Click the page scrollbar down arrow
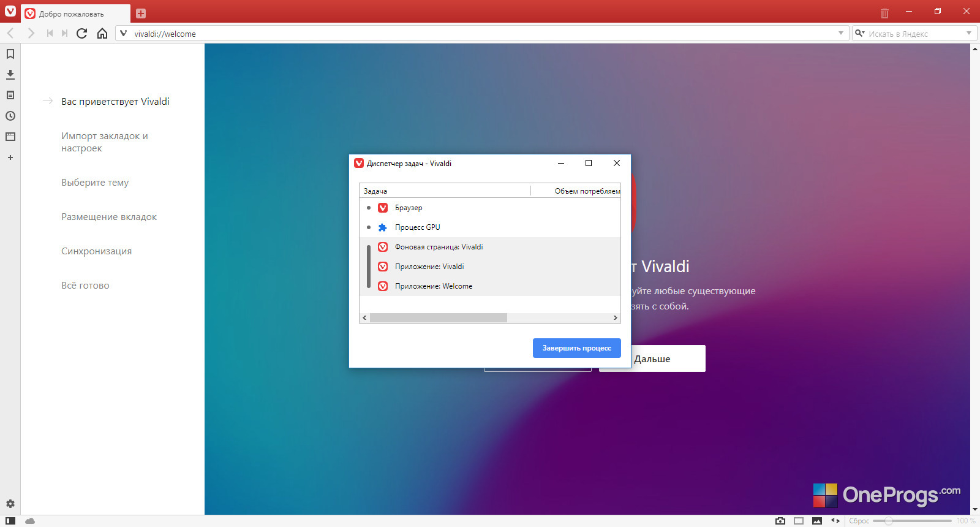980x527 pixels. (975, 510)
